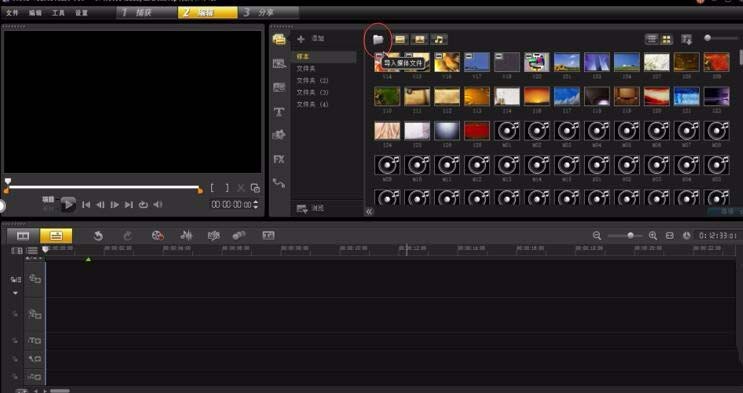The height and width of the screenshot is (393, 743).
Task: Zoom out the timeline with the minus magnifier
Action: point(597,236)
